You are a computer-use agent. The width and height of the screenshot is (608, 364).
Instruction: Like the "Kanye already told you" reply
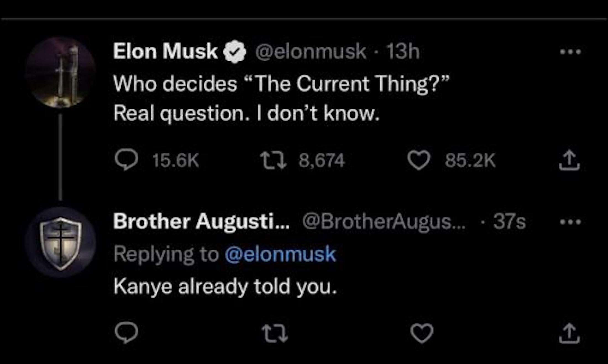click(422, 333)
